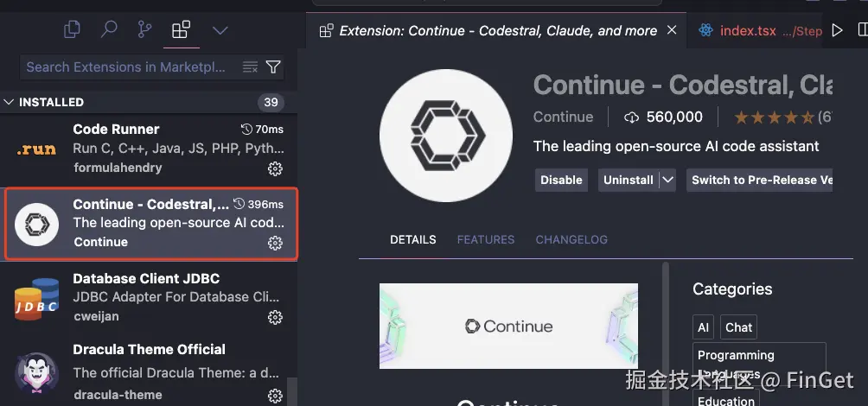The width and height of the screenshot is (868, 406).
Task: Click the React icon on index.tsx tab
Action: pos(705,30)
